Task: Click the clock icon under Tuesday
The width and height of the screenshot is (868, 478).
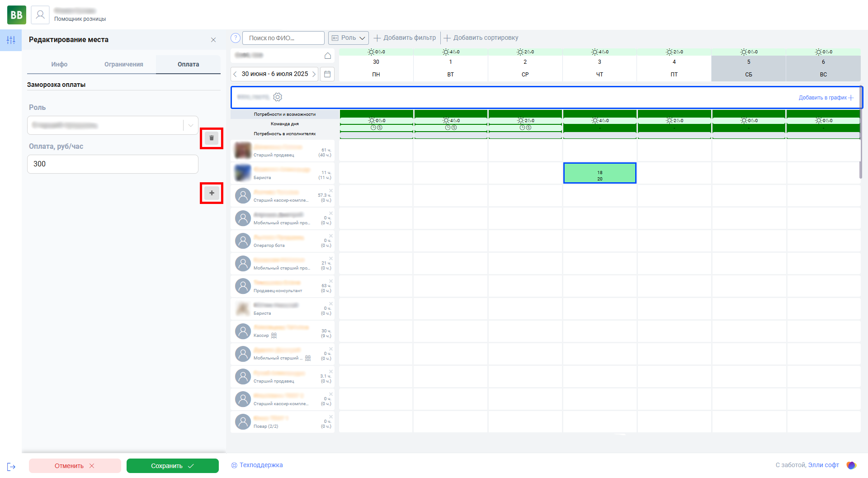Action: 448,128
